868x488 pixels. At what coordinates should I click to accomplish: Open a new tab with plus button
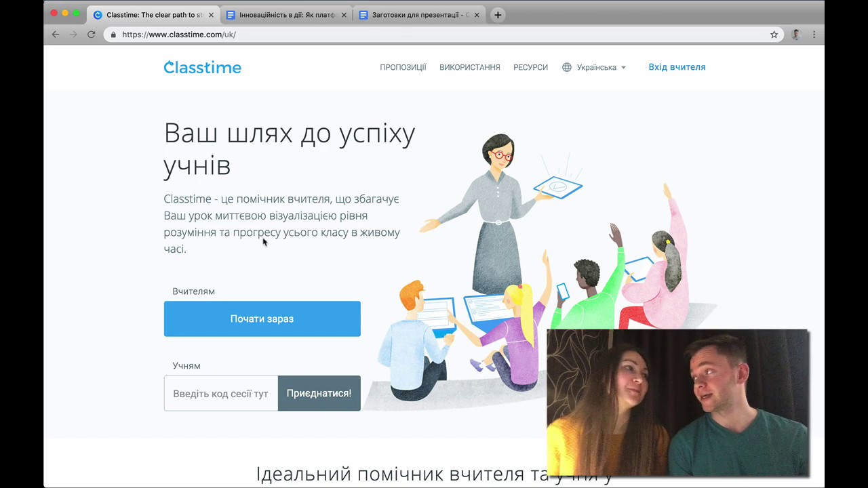point(498,15)
